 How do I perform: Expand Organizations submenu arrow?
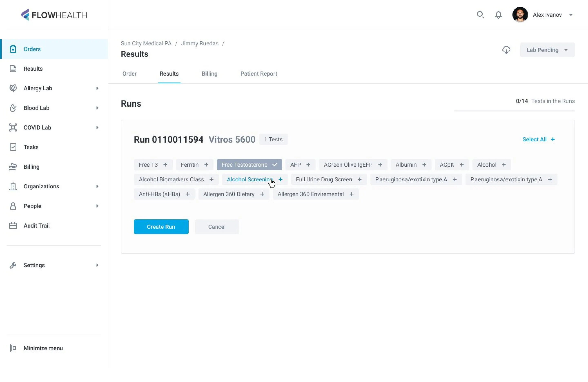pyautogui.click(x=97, y=187)
